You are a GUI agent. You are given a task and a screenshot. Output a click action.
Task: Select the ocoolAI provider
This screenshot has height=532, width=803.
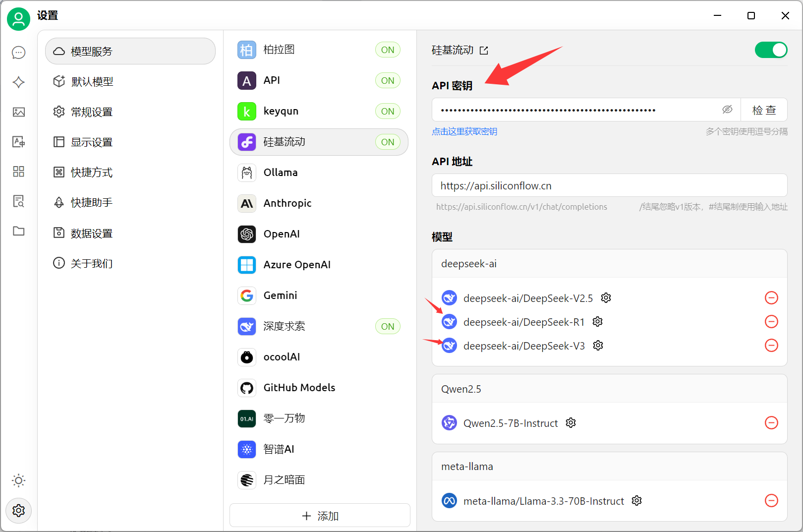click(x=319, y=357)
